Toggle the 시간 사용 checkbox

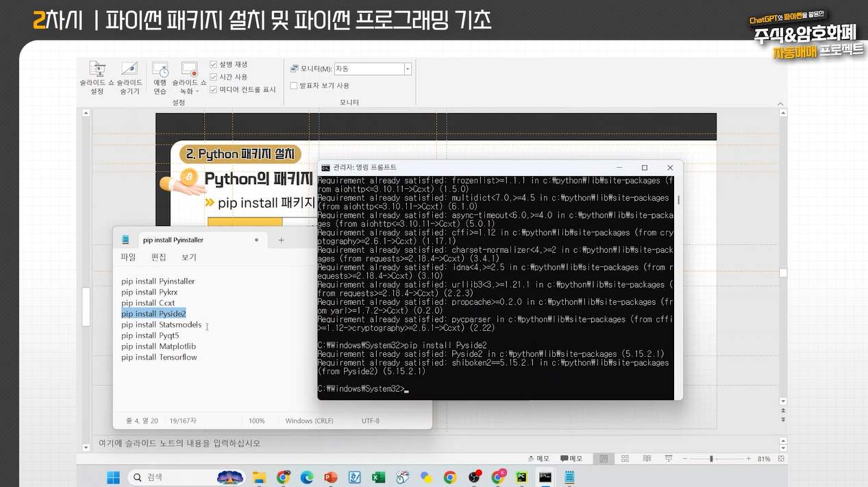(x=214, y=77)
